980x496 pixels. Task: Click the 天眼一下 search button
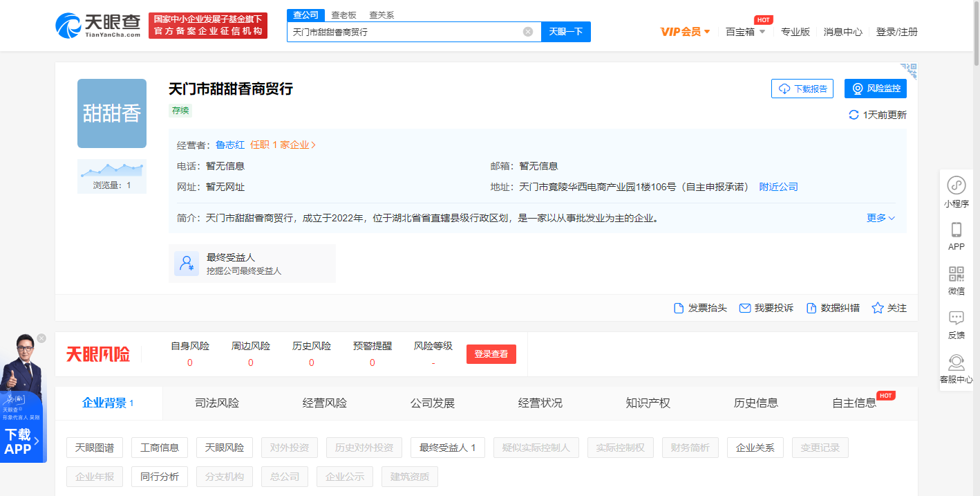click(566, 32)
